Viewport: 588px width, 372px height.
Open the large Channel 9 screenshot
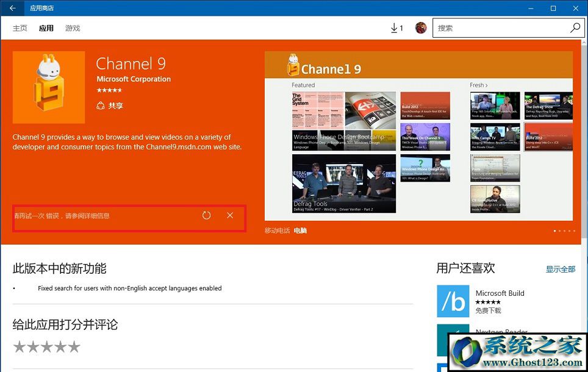click(x=418, y=136)
